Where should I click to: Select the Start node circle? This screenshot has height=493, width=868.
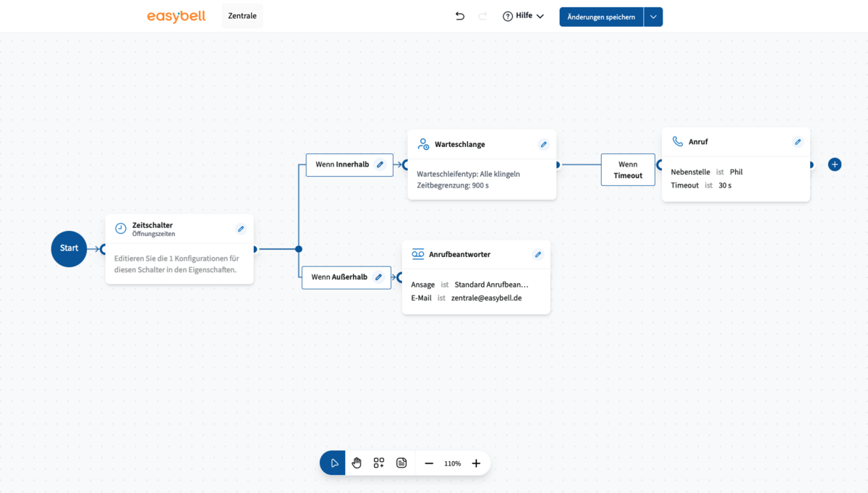tap(69, 248)
